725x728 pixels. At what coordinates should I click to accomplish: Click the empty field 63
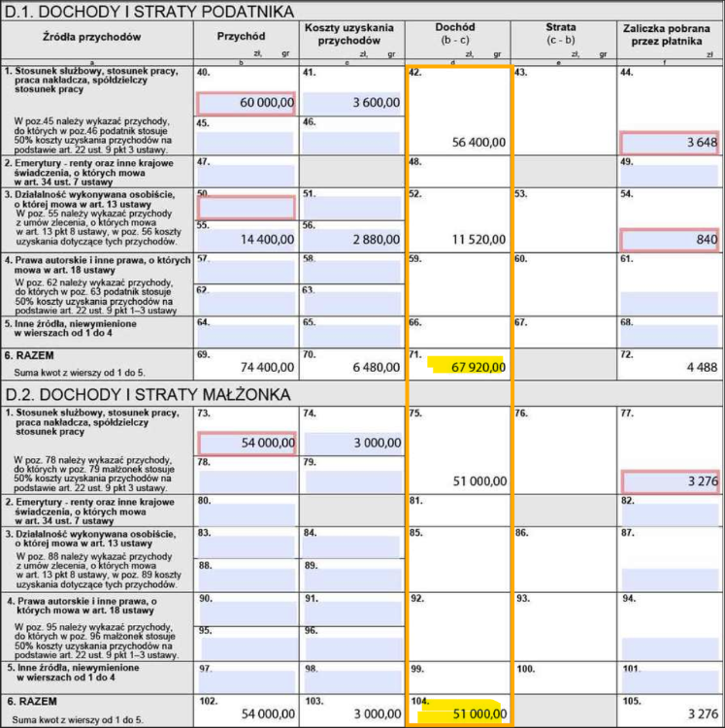[352, 304]
